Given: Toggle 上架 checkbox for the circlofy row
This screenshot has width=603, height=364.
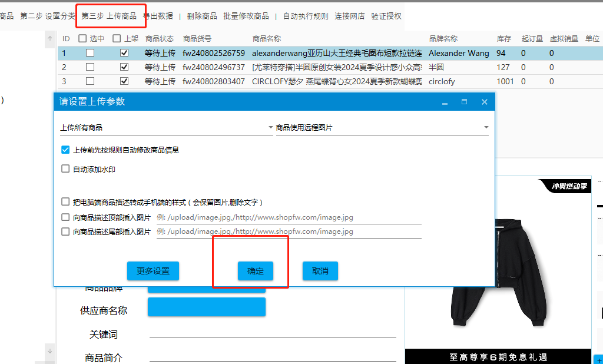Looking at the screenshot, I should 124,81.
